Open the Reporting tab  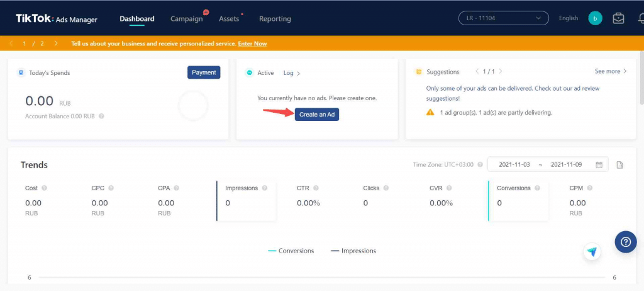point(275,19)
